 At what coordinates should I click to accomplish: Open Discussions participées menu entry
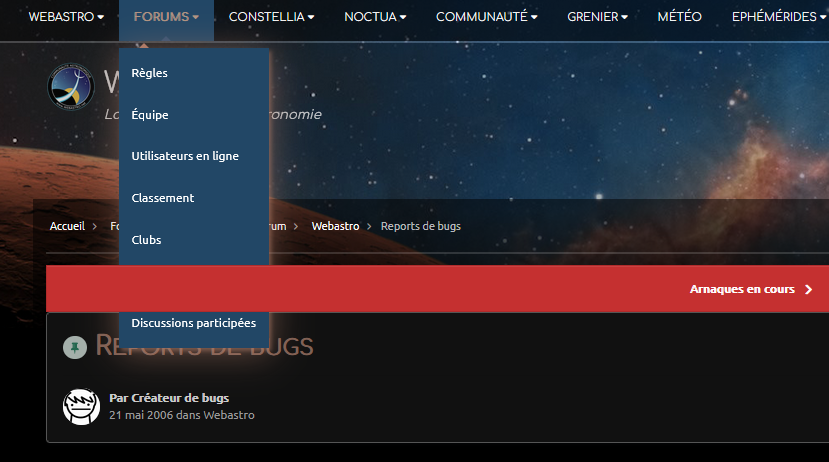(194, 323)
